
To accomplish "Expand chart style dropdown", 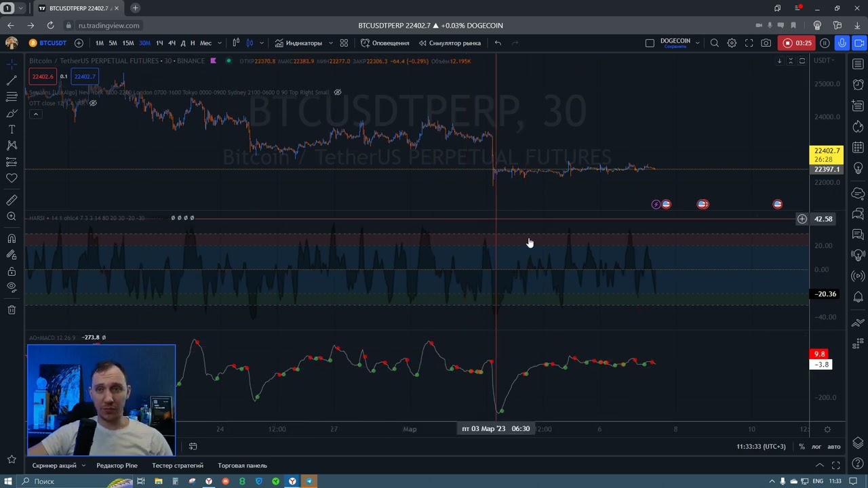I will click(x=261, y=43).
